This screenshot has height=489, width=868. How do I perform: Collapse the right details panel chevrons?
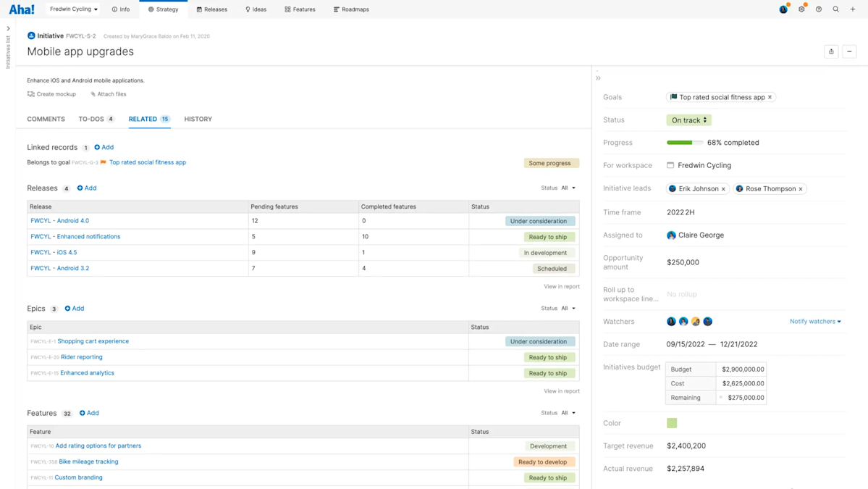click(x=598, y=78)
